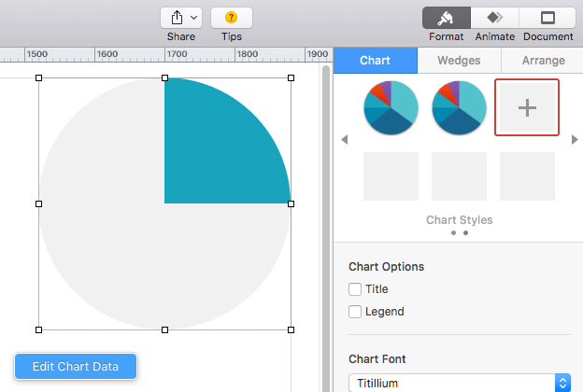Open the Tips question mark icon
The image size is (583, 392).
(x=232, y=17)
